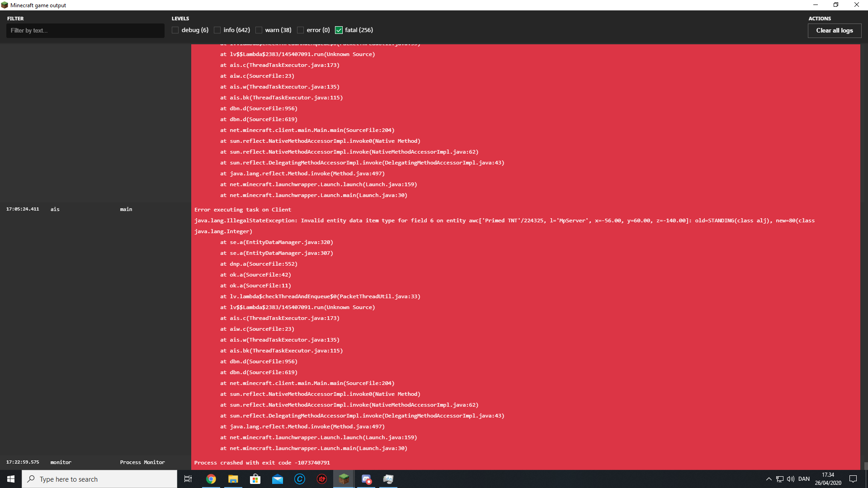Open the Mail app taskbar icon
868x488 pixels.
278,479
